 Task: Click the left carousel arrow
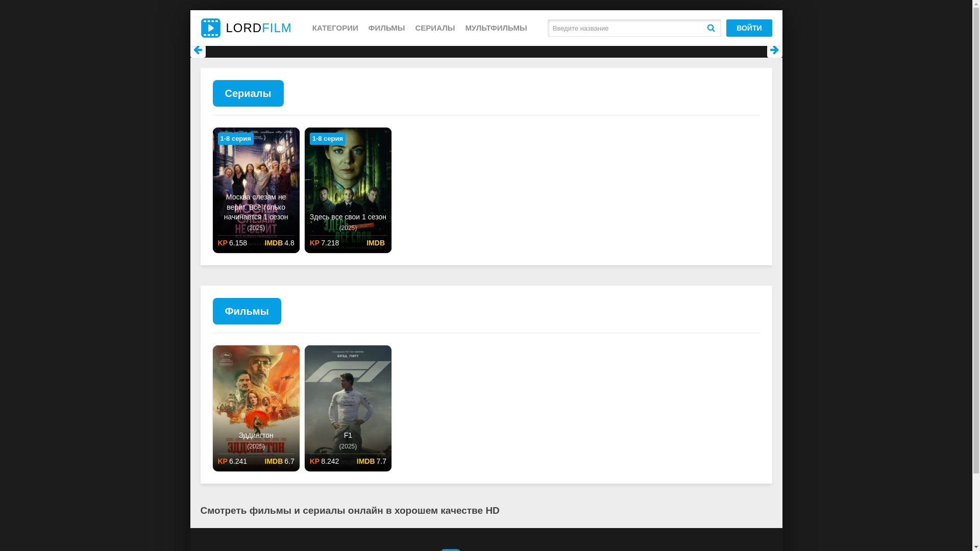click(x=198, y=50)
